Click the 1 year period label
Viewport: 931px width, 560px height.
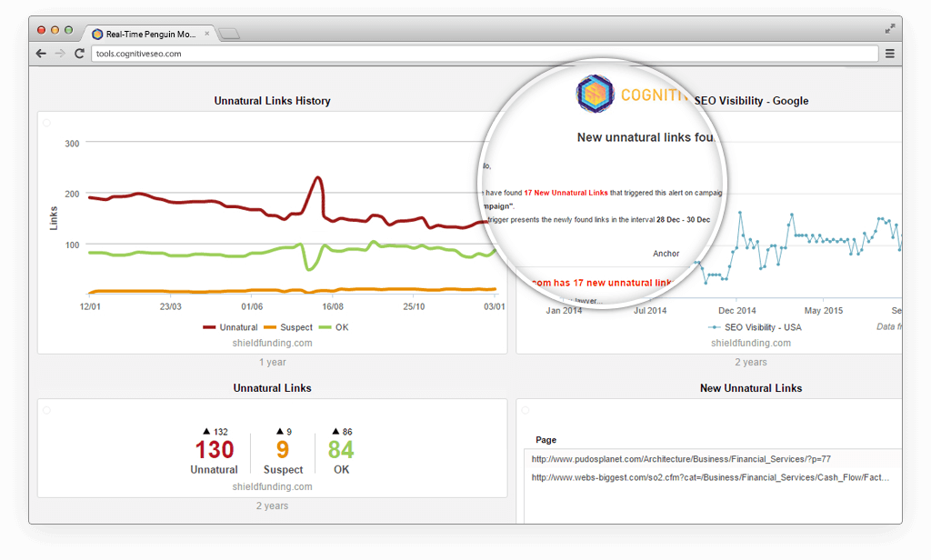(272, 362)
